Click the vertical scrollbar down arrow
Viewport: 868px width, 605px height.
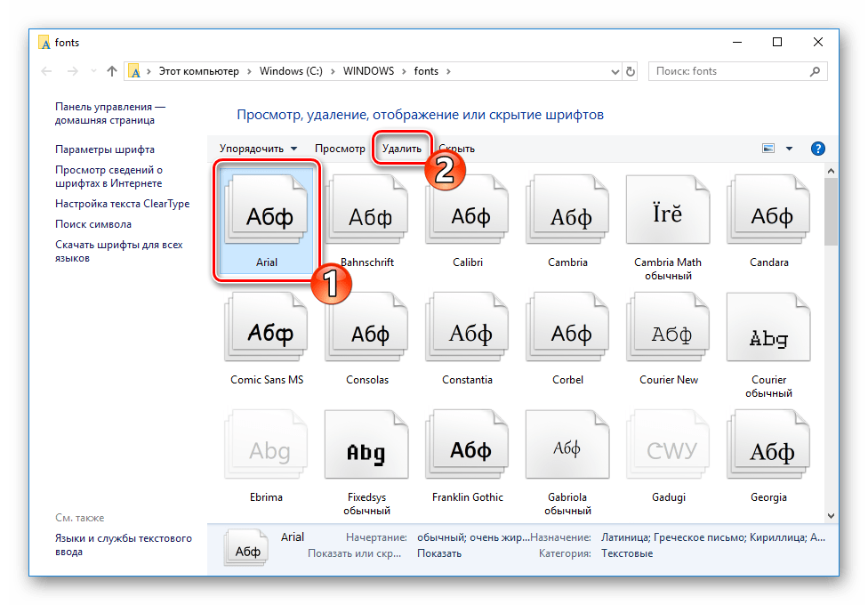coord(831,514)
